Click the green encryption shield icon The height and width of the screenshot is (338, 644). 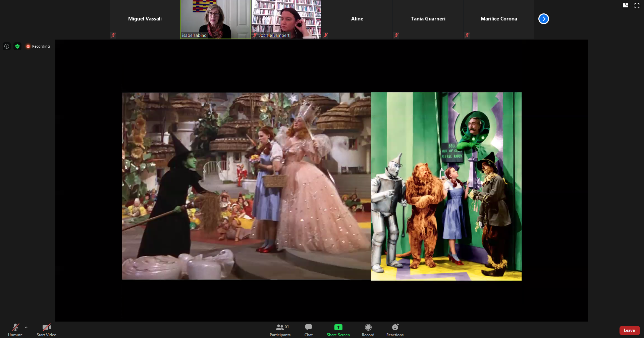(17, 46)
